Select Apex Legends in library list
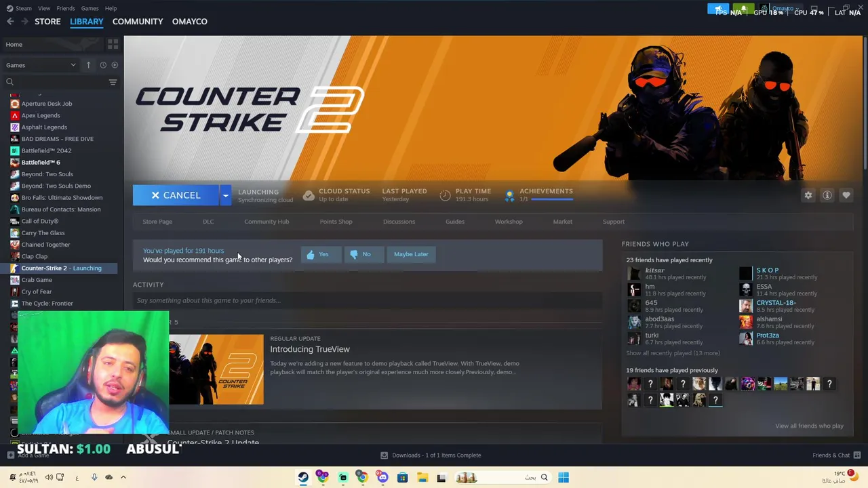Screen dimensions: 868x488 41,115
